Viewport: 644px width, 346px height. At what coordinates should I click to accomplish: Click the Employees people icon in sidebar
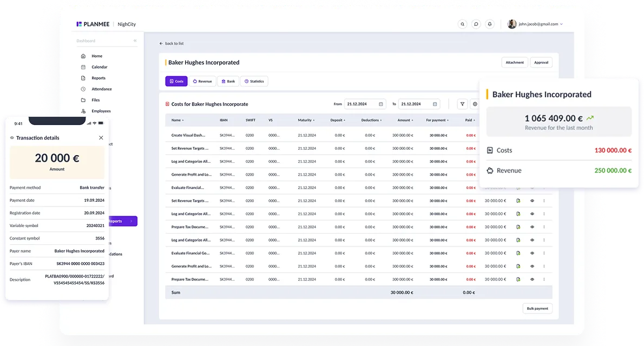[x=83, y=111]
